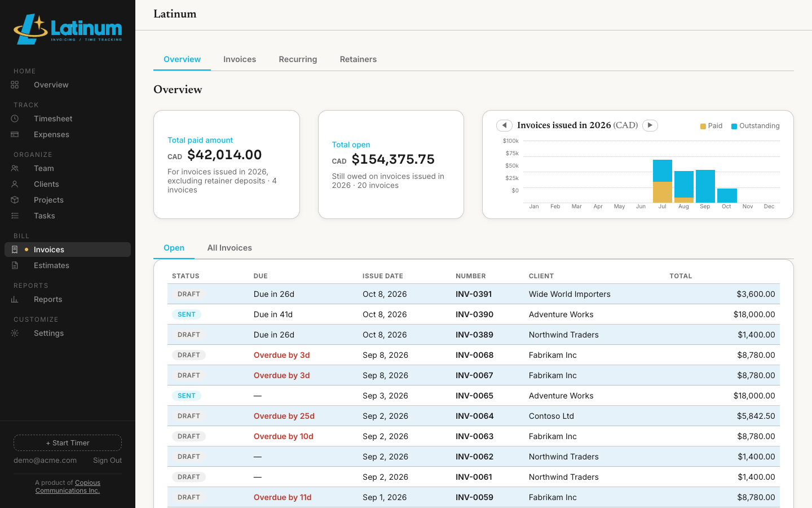Click the Expenses card icon
This screenshot has height=508, width=812.
pos(15,134)
